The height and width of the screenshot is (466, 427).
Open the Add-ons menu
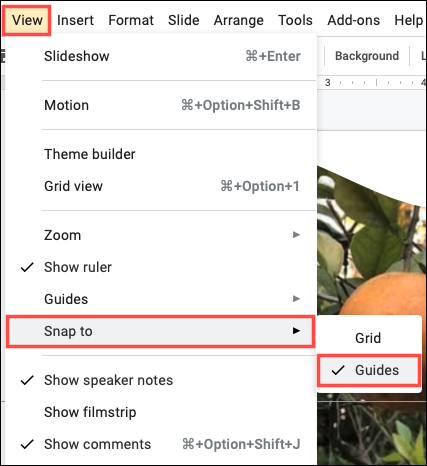pyautogui.click(x=354, y=20)
